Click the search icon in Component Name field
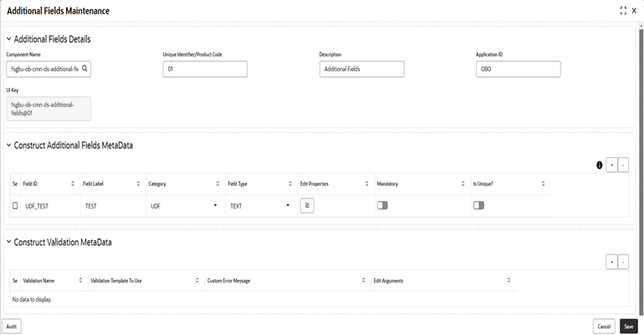Image resolution: width=644 pixels, height=335 pixels. pyautogui.click(x=84, y=69)
